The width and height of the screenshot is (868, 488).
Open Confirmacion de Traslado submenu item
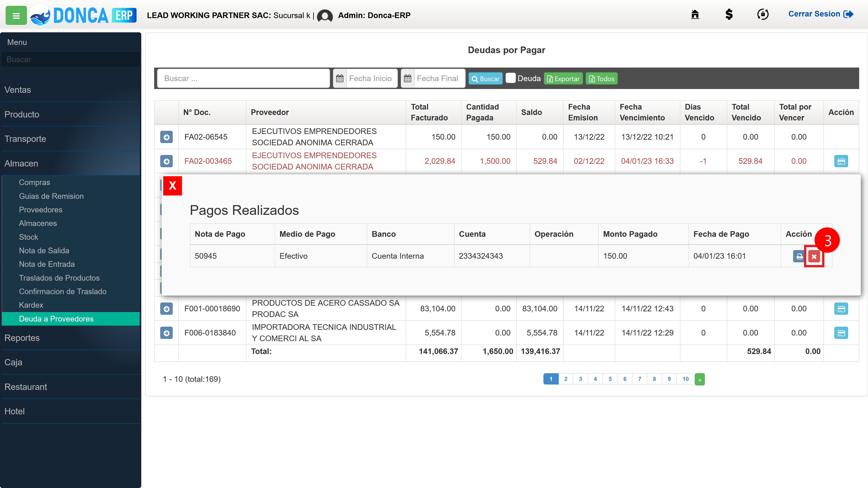click(62, 291)
